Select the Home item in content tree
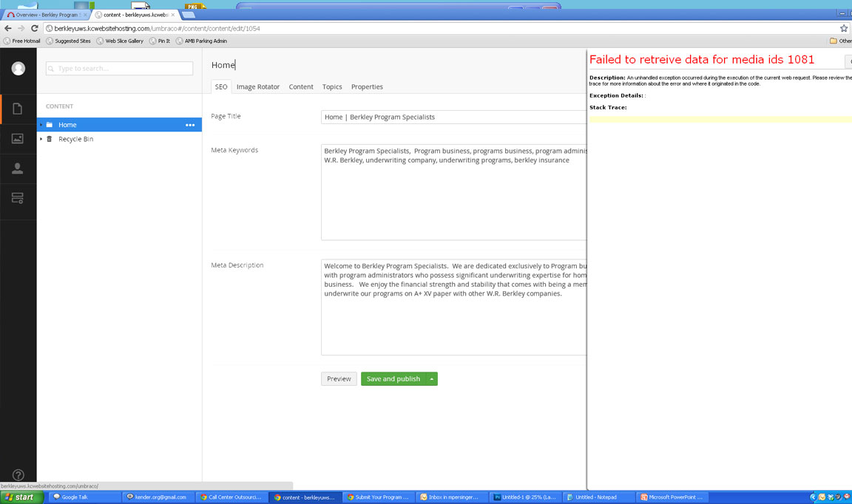Viewport: 852px width, 504px height. 120,125
